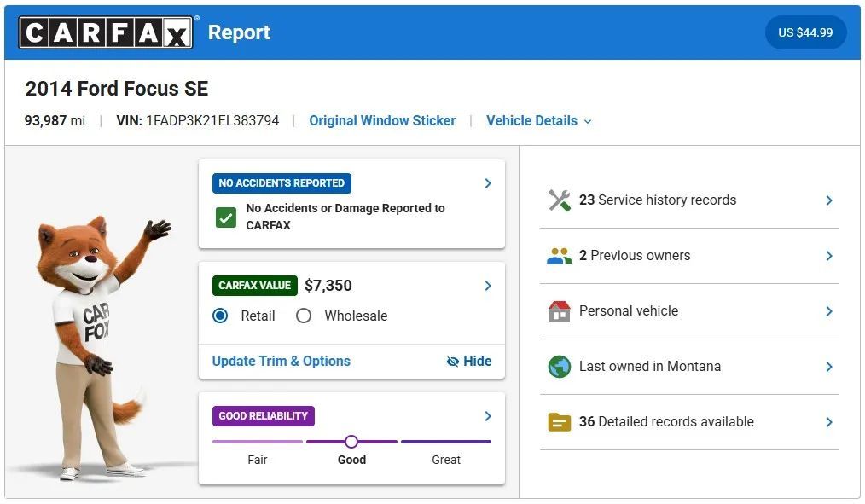This screenshot has height=504, width=865.
Task: Hide the CARFAX value section
Action: pos(469,361)
